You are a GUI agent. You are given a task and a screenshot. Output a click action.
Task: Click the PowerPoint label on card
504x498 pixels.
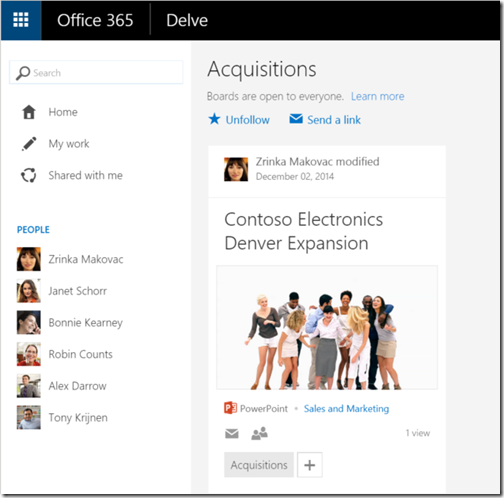pyautogui.click(x=264, y=408)
